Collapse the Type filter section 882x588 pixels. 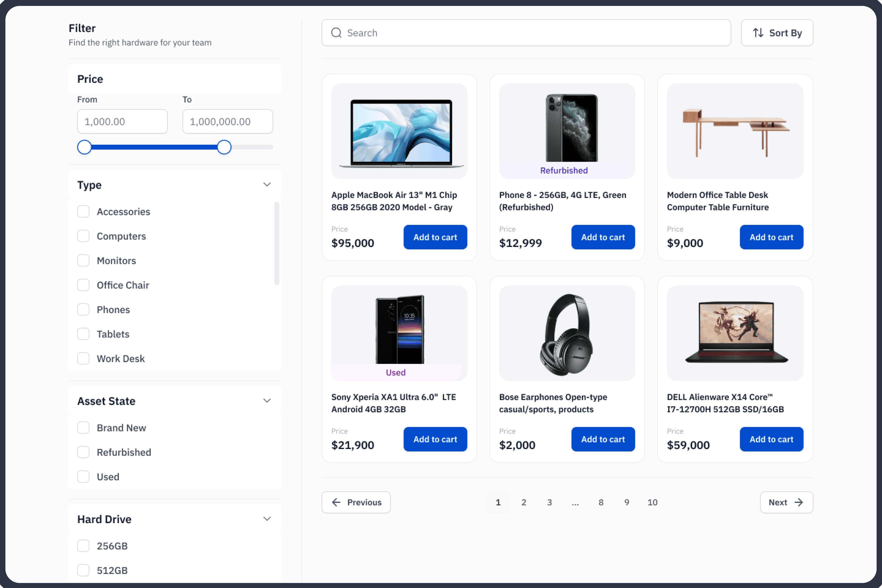tap(267, 184)
